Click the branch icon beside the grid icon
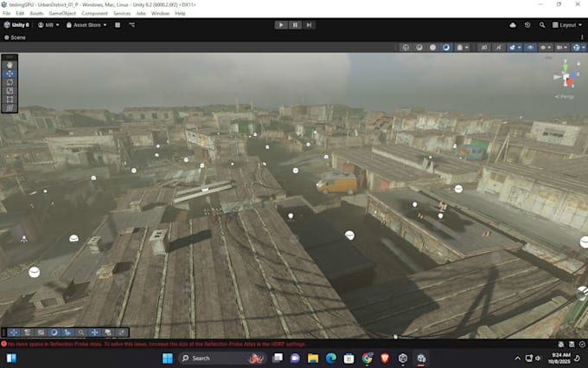This screenshot has height=368, width=588. point(131,25)
